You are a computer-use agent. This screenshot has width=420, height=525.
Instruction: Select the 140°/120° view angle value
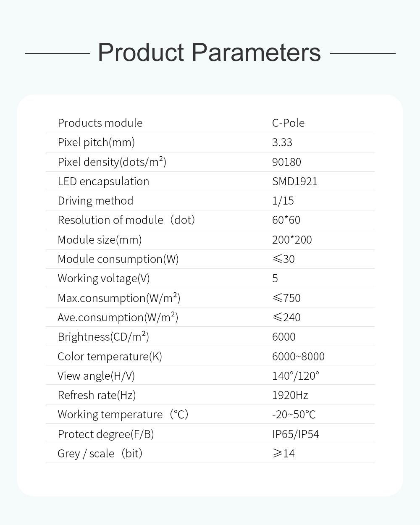296,376
